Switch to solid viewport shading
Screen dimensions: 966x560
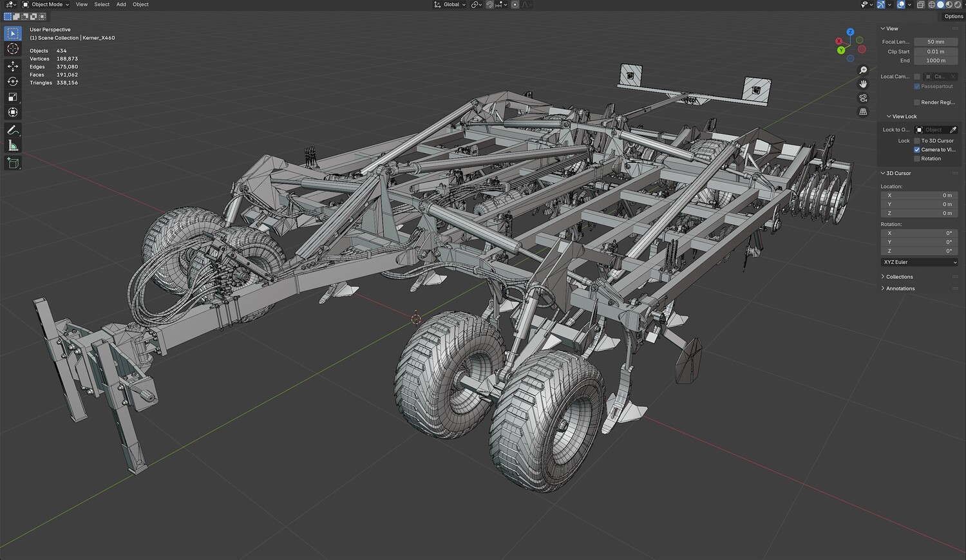tap(940, 5)
